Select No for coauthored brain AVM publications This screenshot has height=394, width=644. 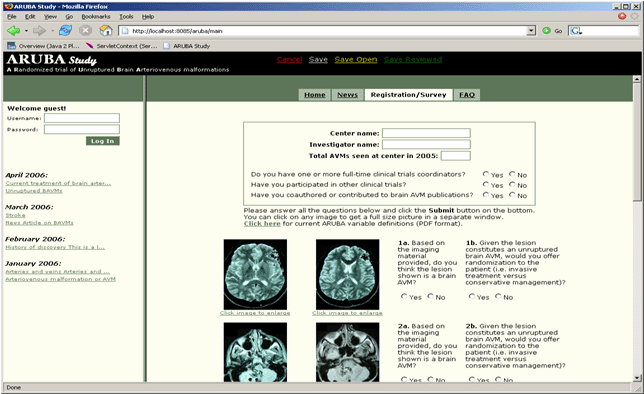[512, 195]
